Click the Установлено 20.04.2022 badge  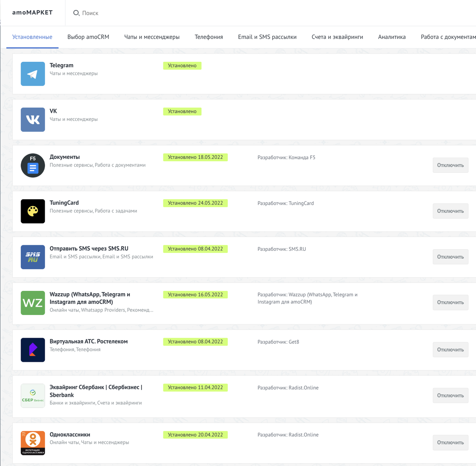pos(196,435)
